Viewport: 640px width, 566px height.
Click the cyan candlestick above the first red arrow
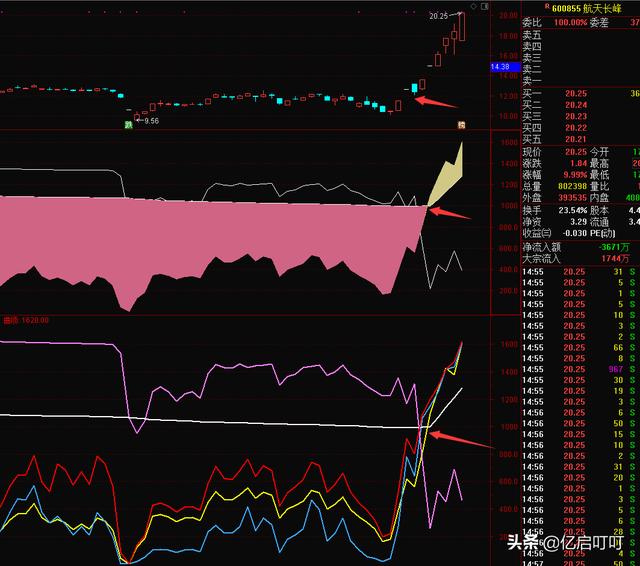[x=415, y=88]
